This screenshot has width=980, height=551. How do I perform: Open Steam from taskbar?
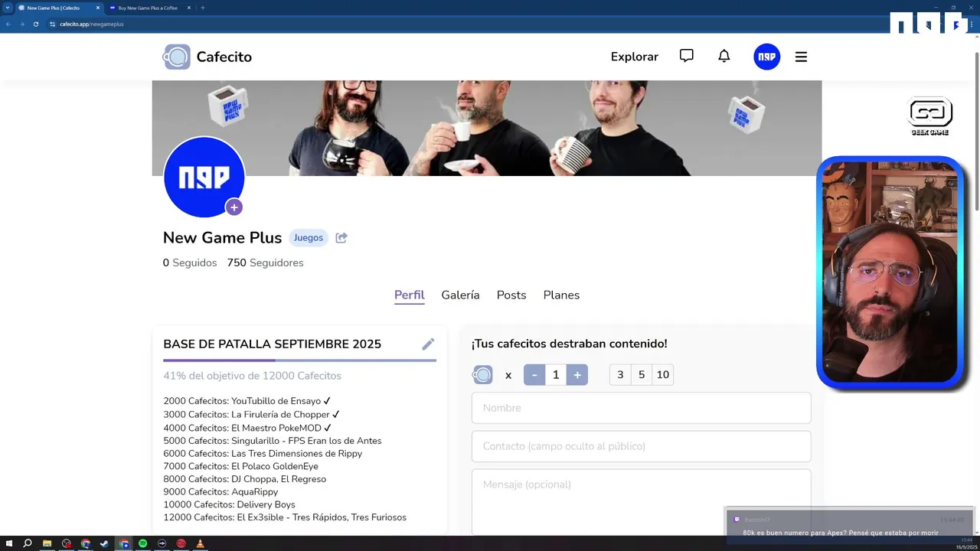tap(104, 543)
